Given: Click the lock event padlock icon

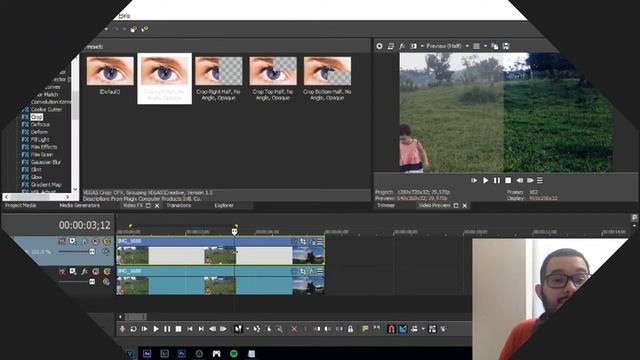Looking at the screenshot, I should [350, 329].
